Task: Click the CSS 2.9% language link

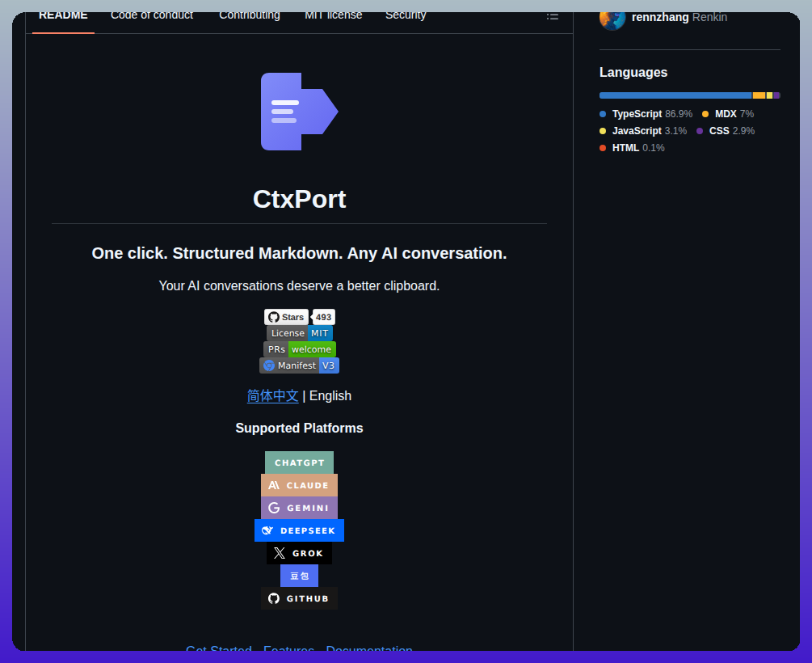Action: click(726, 131)
